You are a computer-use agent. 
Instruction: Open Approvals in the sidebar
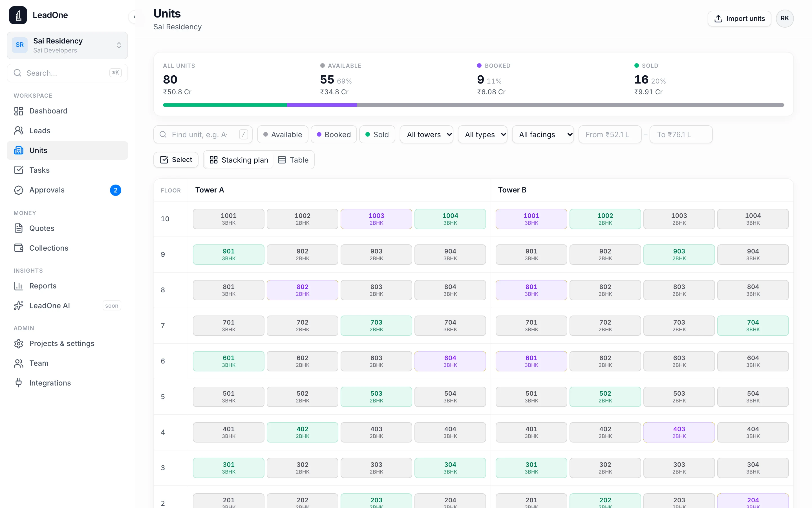tap(67, 190)
